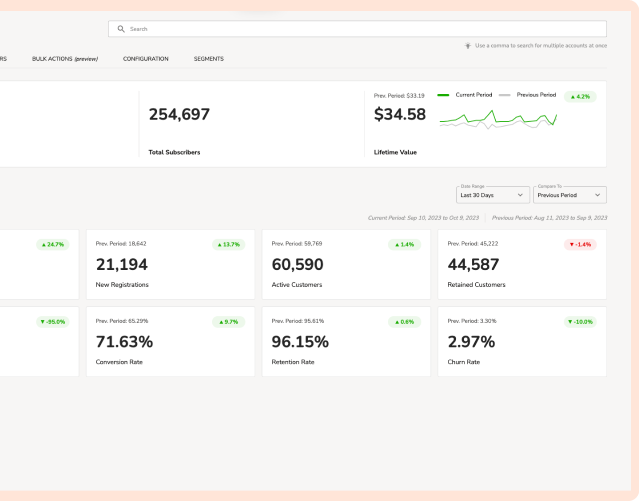Click the Retained Customers -1.4% red badge
This screenshot has height=501, width=639.
point(580,245)
